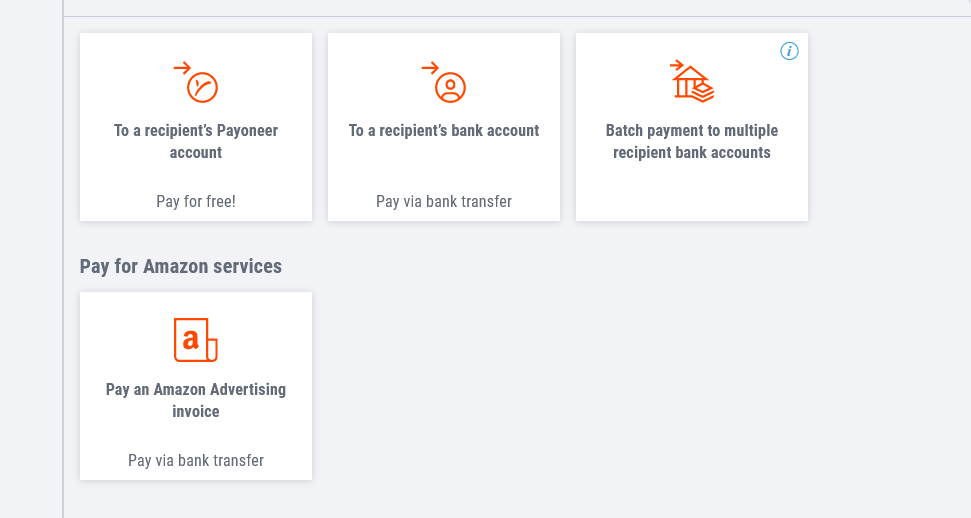Image resolution: width=971 pixels, height=518 pixels.
Task: Select "To a recipient's Payoneer account" title
Action: click(x=196, y=141)
